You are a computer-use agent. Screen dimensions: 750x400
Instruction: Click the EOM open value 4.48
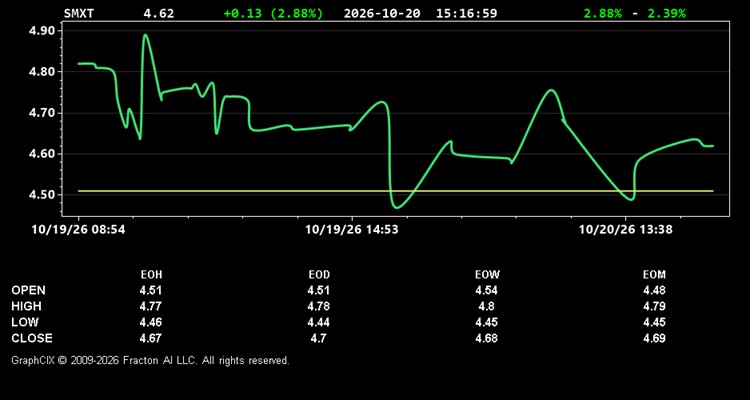point(654,290)
